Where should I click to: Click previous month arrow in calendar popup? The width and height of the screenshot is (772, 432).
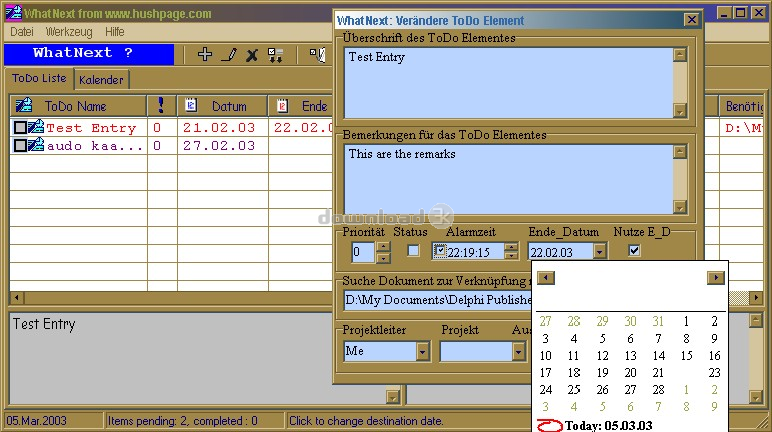[546, 277]
